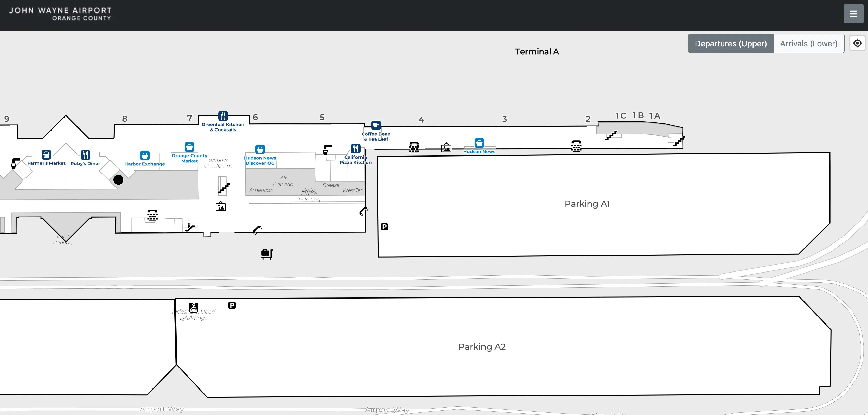Click the location crosshair button near map controls

tap(858, 43)
